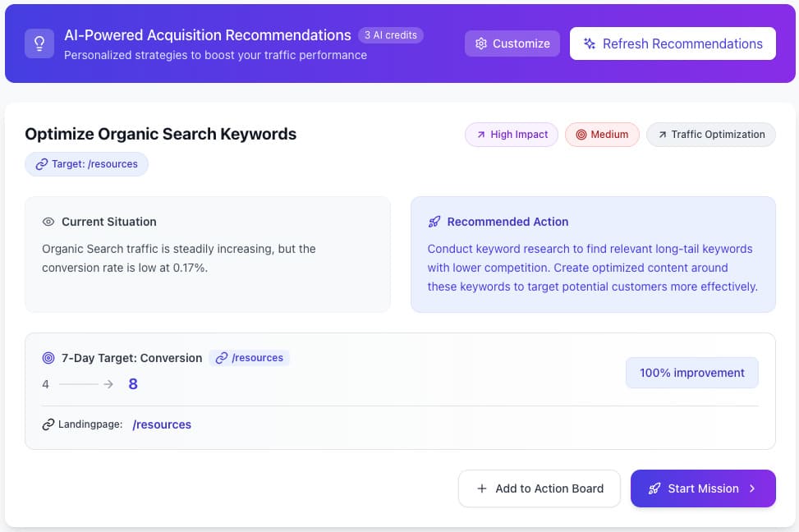Select the Traffic Optimization tag
The width and height of the screenshot is (799, 532).
711,135
